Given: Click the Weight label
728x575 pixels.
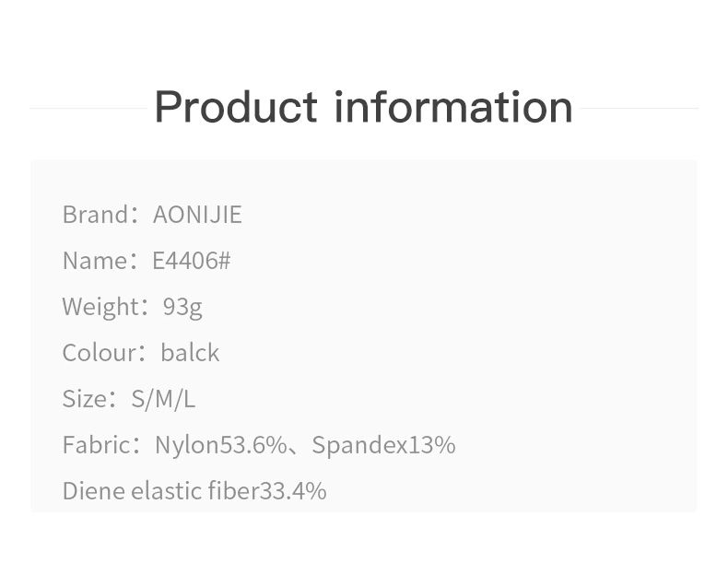Looking at the screenshot, I should (x=100, y=307).
